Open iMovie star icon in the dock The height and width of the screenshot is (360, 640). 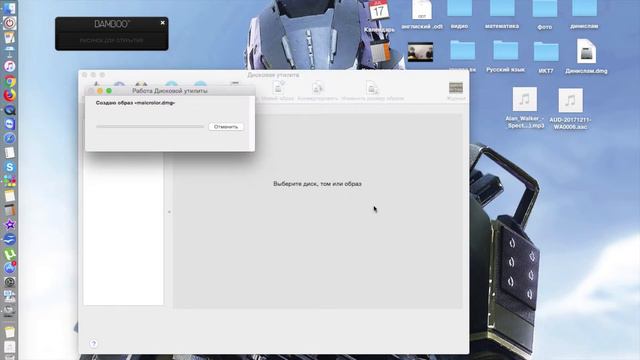coord(10,224)
